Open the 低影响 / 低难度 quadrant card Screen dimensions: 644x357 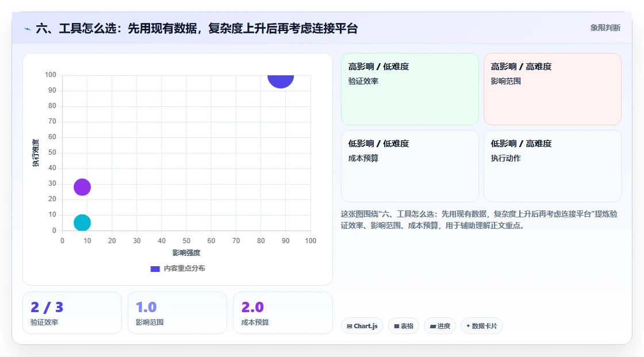point(410,166)
